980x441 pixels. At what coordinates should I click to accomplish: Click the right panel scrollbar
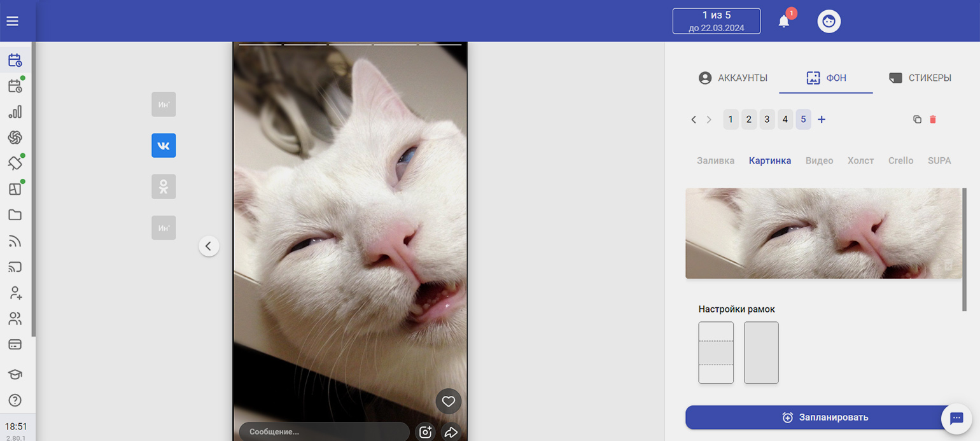point(964,249)
